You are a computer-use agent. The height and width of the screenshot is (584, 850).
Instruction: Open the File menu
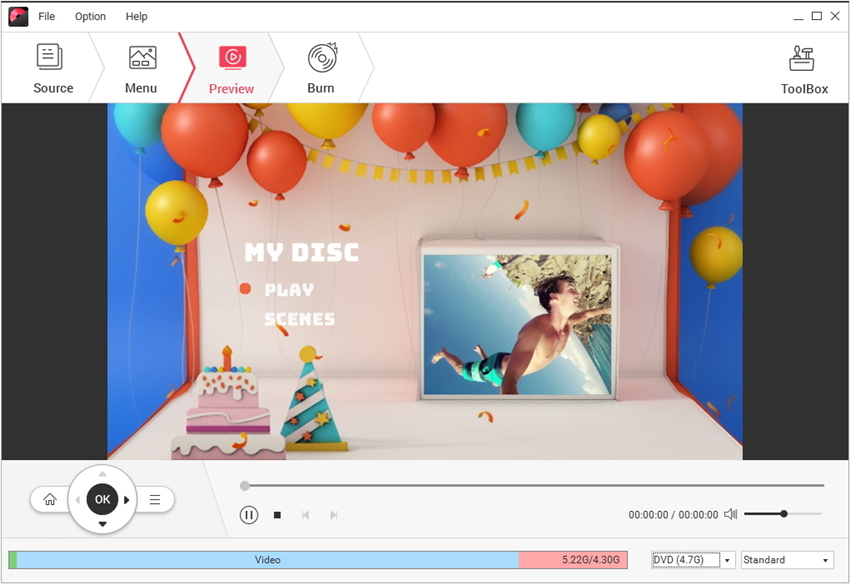click(x=47, y=17)
